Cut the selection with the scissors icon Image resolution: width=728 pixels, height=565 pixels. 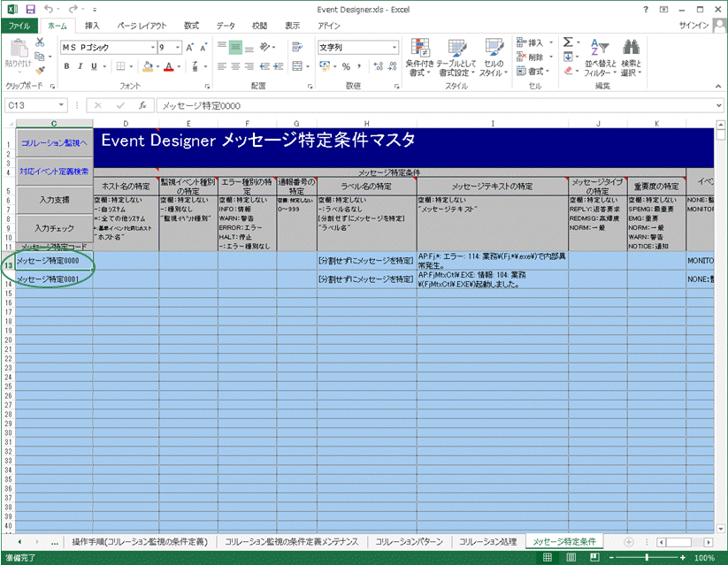tap(41, 42)
